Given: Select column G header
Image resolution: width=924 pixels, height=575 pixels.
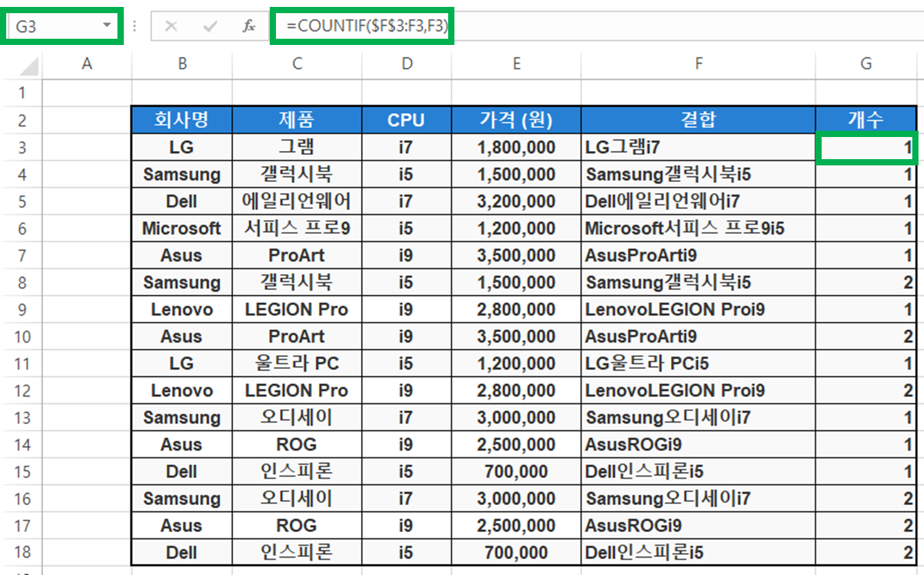Looking at the screenshot, I should click(x=866, y=64).
